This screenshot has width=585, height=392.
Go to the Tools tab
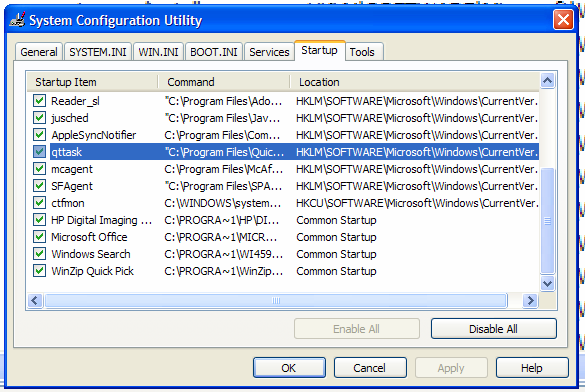pyautogui.click(x=362, y=52)
